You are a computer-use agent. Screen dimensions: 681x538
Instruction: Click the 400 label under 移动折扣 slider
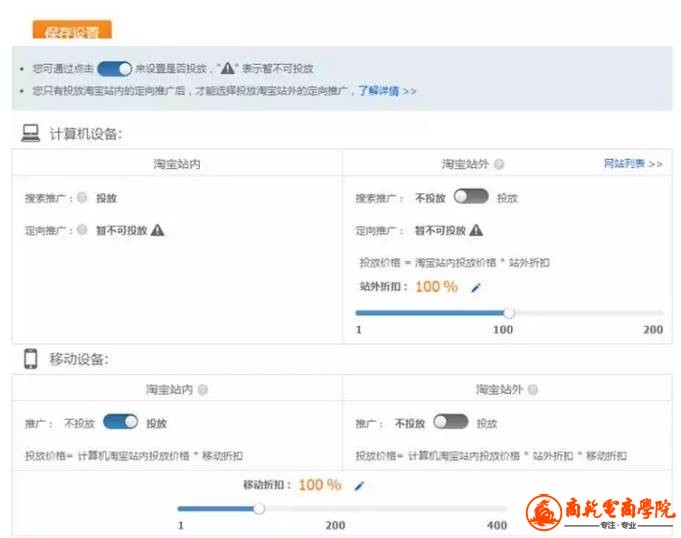pos(497,525)
